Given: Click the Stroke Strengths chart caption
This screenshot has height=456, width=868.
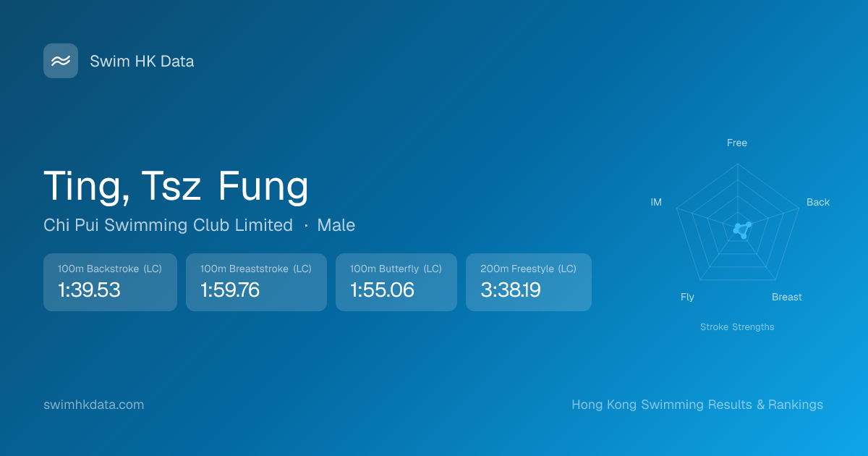Looking at the screenshot, I should (736, 327).
